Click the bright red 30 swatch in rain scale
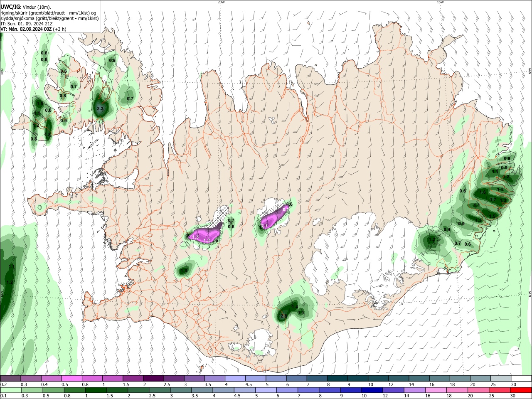The height and width of the screenshot is (399, 532). point(521,390)
